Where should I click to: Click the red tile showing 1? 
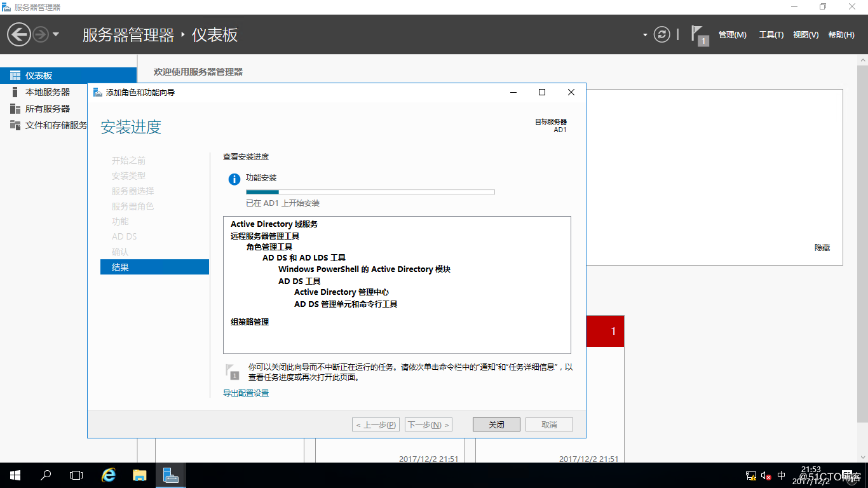click(605, 331)
